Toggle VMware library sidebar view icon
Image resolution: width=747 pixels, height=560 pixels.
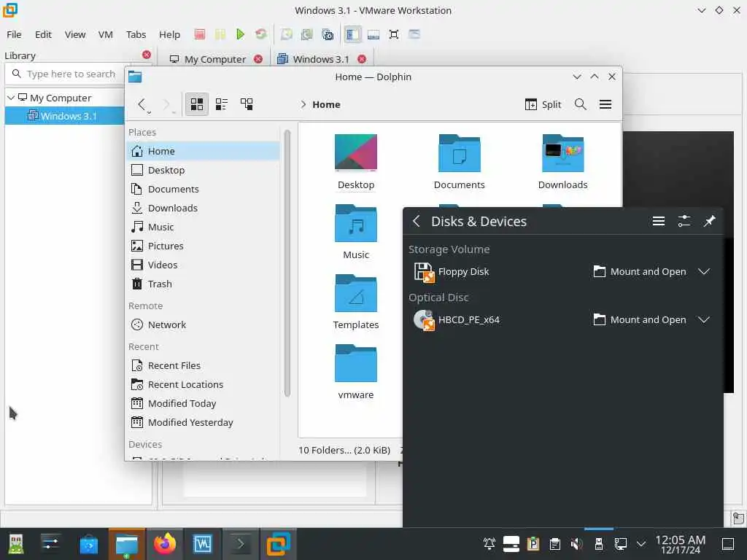pos(352,34)
